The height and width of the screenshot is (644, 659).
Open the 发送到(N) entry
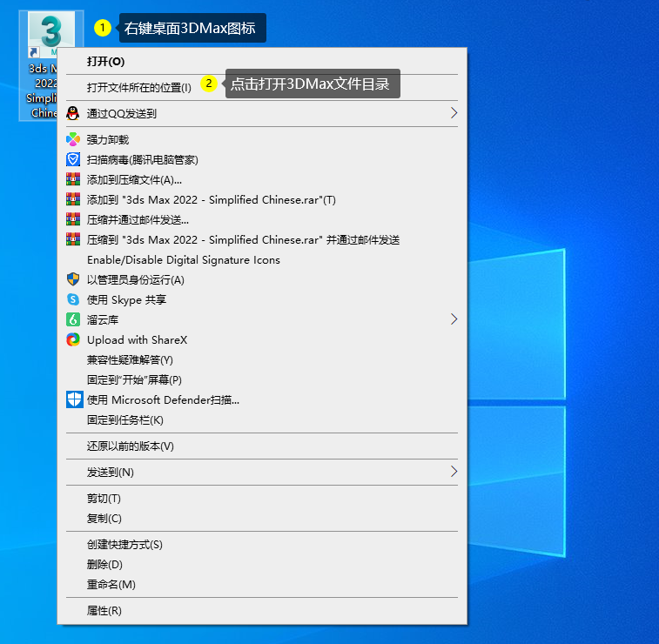click(x=262, y=473)
